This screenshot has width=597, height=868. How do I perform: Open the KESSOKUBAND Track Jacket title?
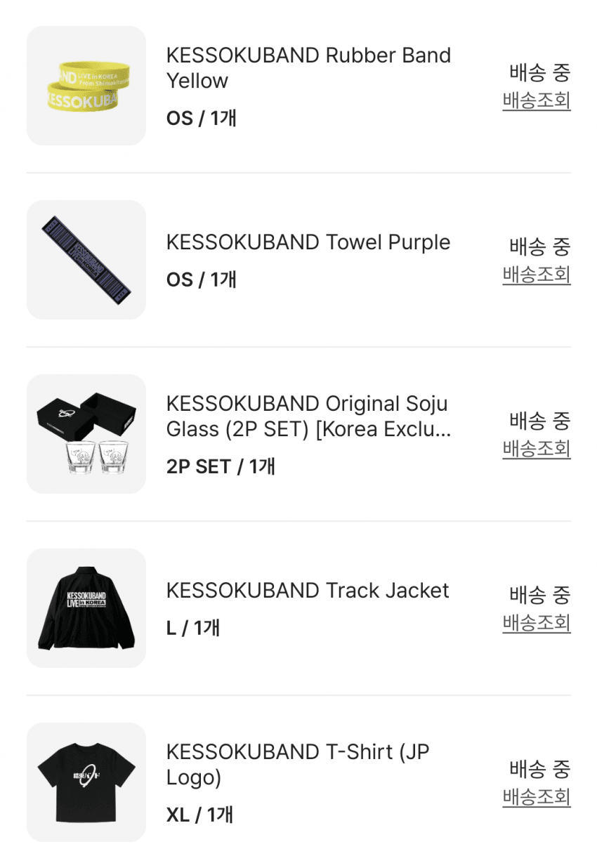click(308, 591)
